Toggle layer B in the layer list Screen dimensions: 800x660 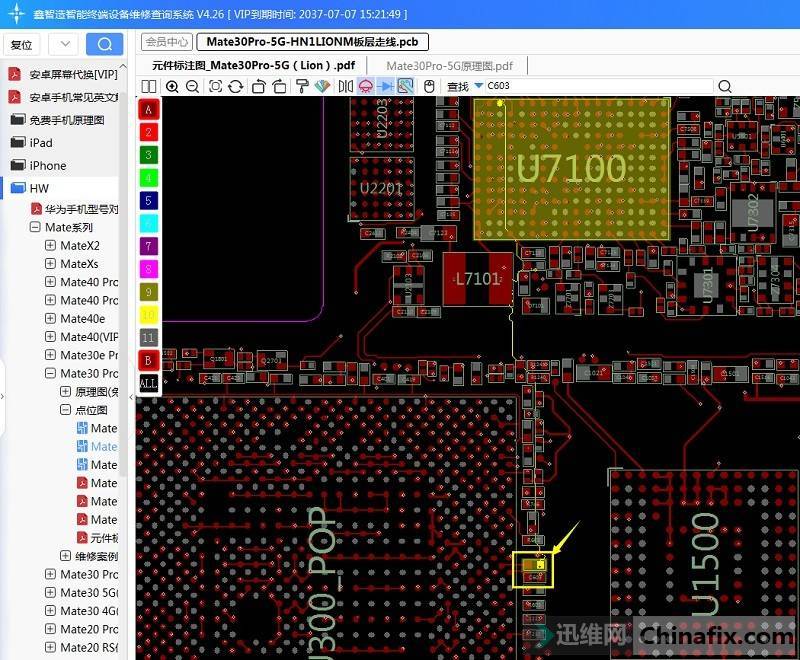148,360
